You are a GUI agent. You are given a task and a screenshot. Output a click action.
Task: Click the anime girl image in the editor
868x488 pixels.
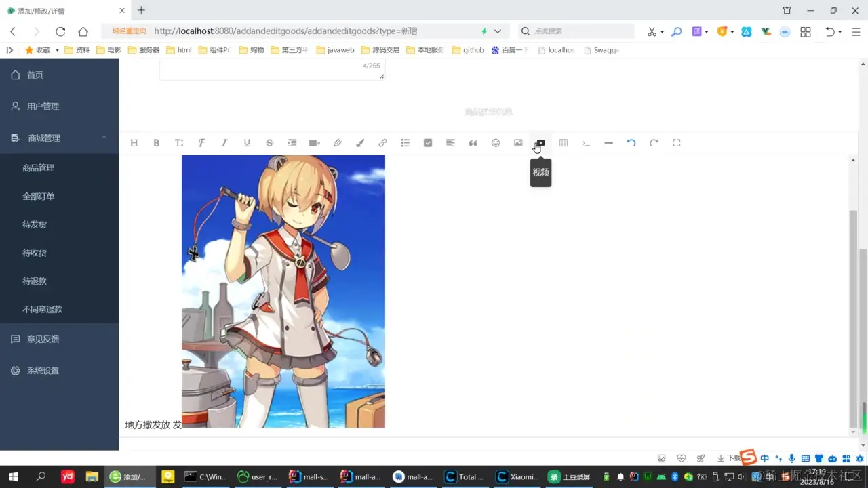tap(283, 291)
